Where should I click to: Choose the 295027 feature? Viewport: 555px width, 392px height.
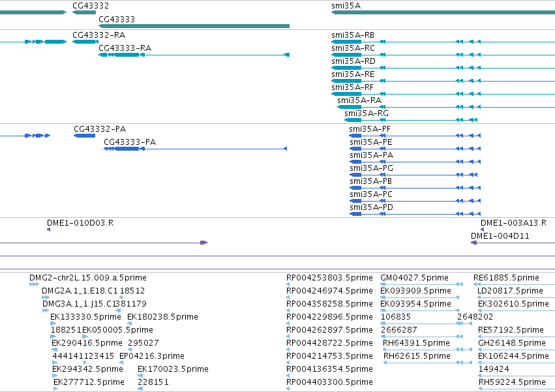[x=143, y=343]
